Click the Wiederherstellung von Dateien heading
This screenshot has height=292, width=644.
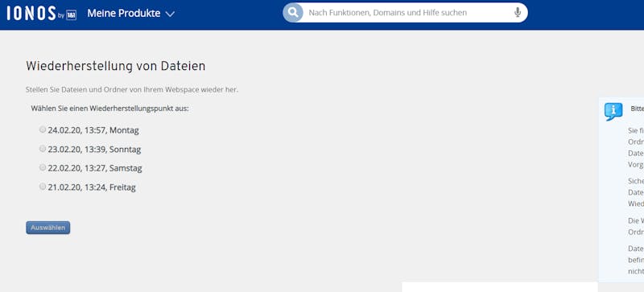115,66
